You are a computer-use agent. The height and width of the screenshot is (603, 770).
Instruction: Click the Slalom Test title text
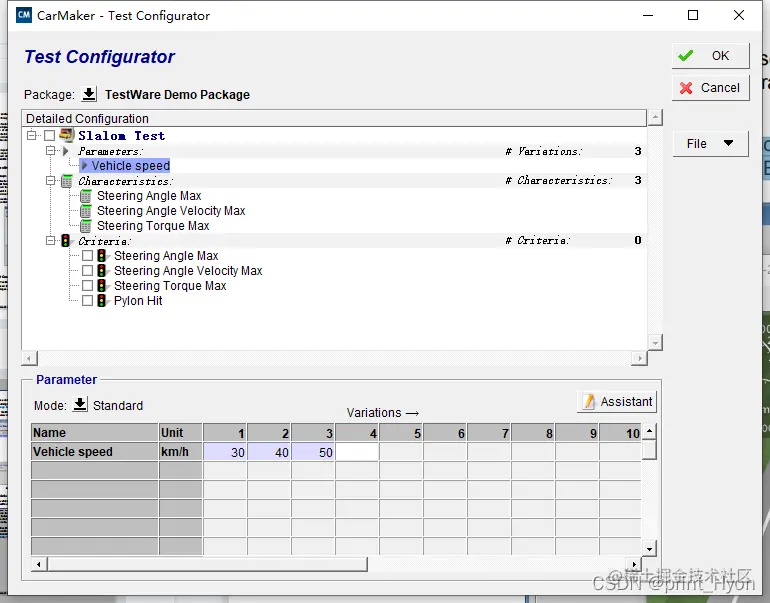pos(121,136)
